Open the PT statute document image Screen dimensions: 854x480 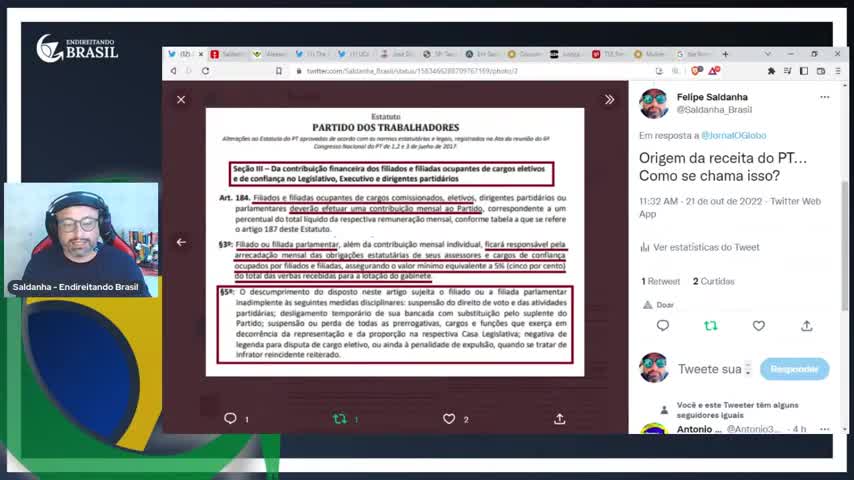tap(395, 242)
